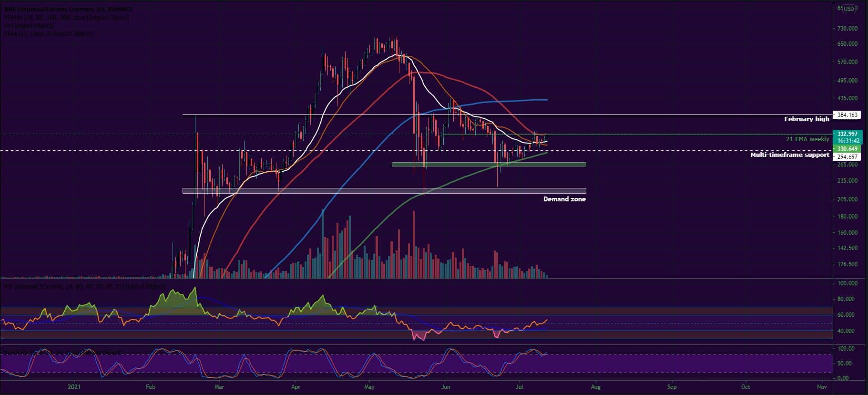
Task: Click the 650.000 price scale value
Action: pyautogui.click(x=847, y=44)
